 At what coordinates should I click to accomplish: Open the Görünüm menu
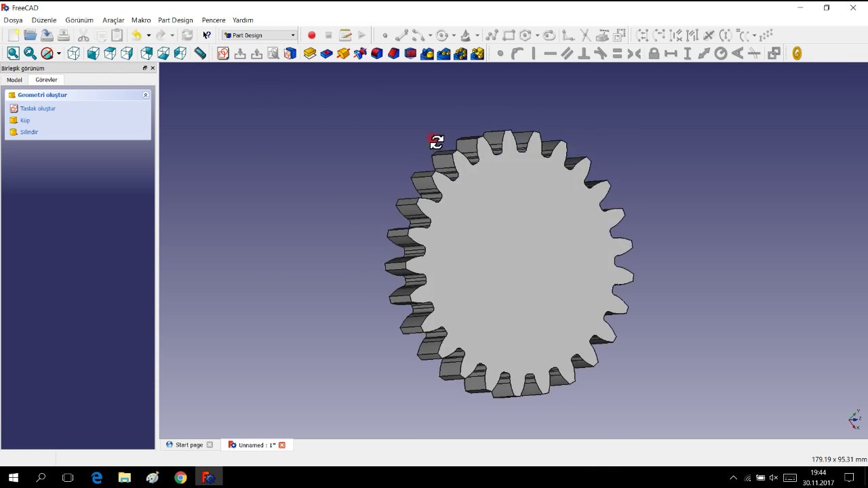[79, 20]
